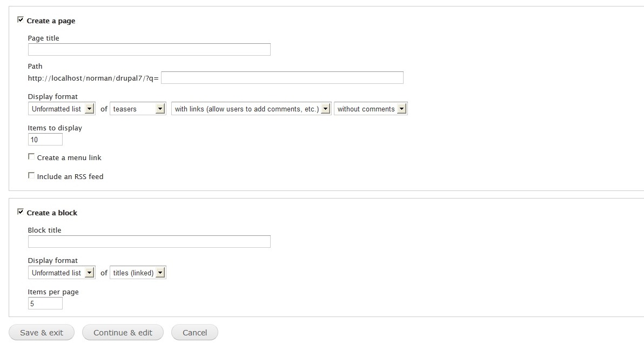This screenshot has width=644, height=343.
Task: Expand the without comments dropdown
Action: pyautogui.click(x=371, y=109)
